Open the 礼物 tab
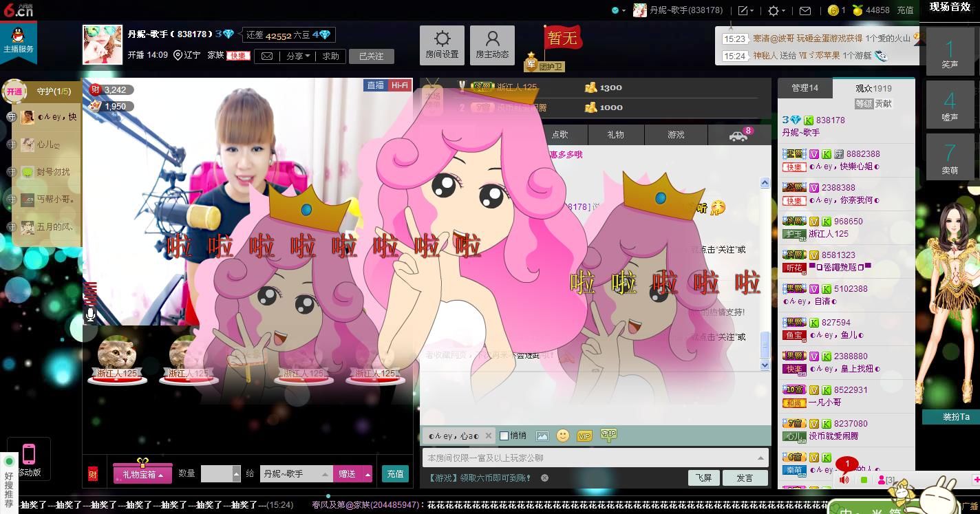The height and width of the screenshot is (514, 980). tap(616, 135)
